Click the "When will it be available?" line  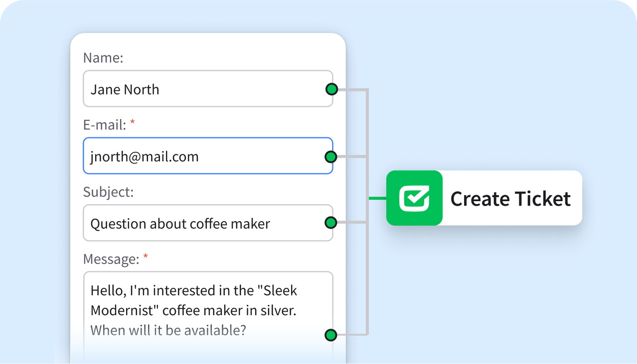[168, 330]
